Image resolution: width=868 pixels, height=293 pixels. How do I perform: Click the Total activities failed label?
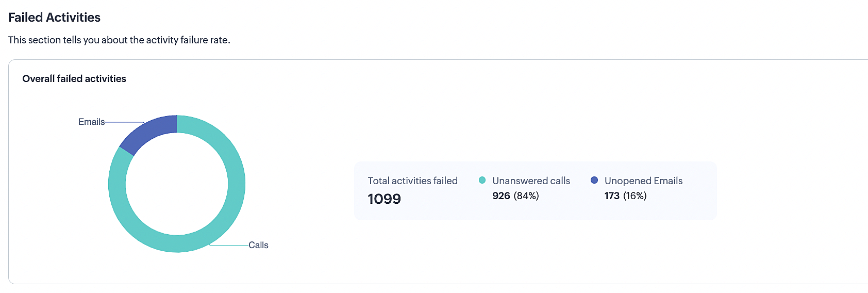coord(412,181)
